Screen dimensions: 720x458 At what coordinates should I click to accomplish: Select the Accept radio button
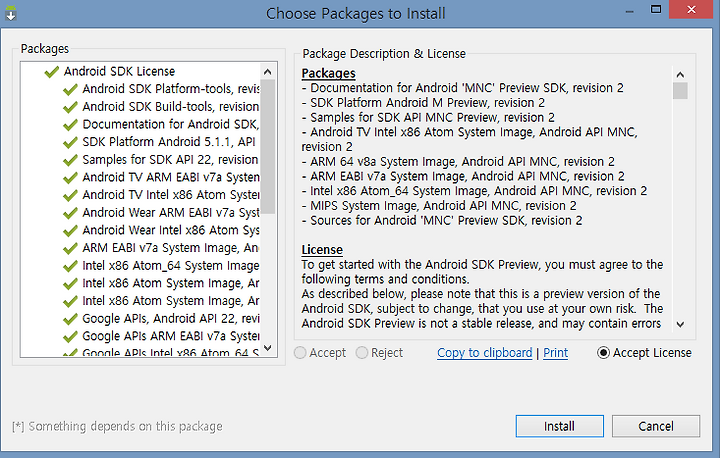point(300,353)
